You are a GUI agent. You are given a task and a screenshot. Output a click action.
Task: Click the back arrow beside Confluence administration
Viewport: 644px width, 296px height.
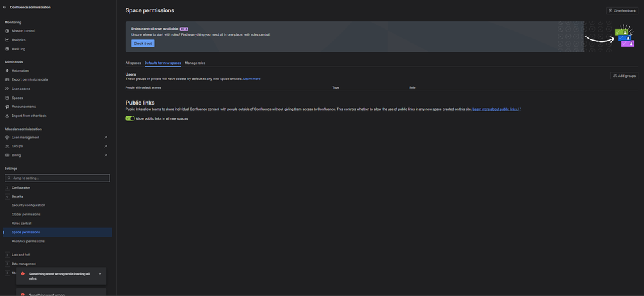tap(5, 7)
